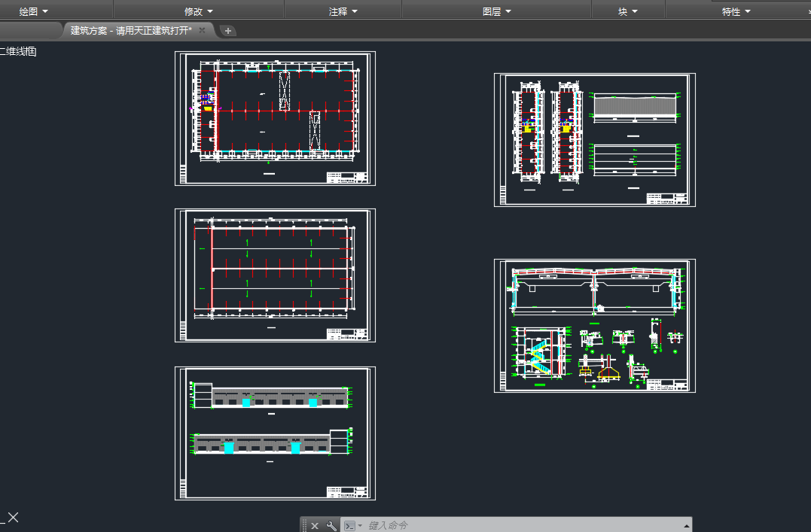
Task: Select the building elevations drawing sheet
Action: pos(275,433)
